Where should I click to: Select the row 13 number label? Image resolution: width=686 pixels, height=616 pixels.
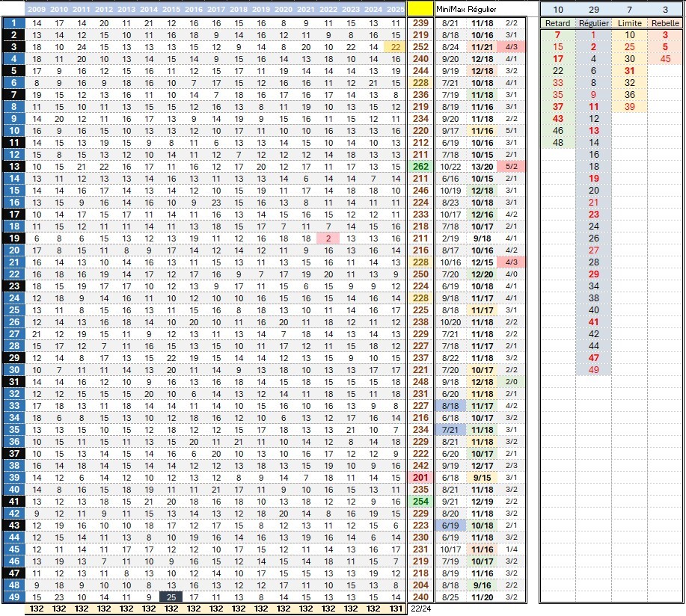pyautogui.click(x=13, y=167)
